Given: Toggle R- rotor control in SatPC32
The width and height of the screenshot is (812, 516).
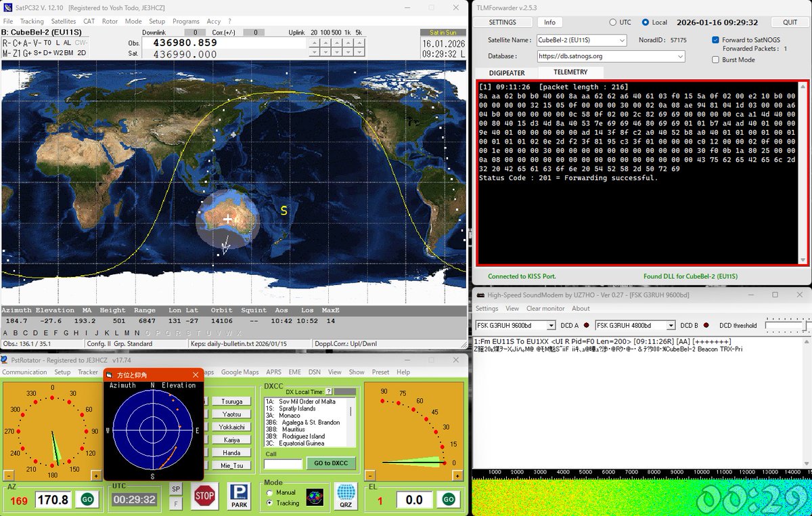Looking at the screenshot, I should click(x=6, y=43).
